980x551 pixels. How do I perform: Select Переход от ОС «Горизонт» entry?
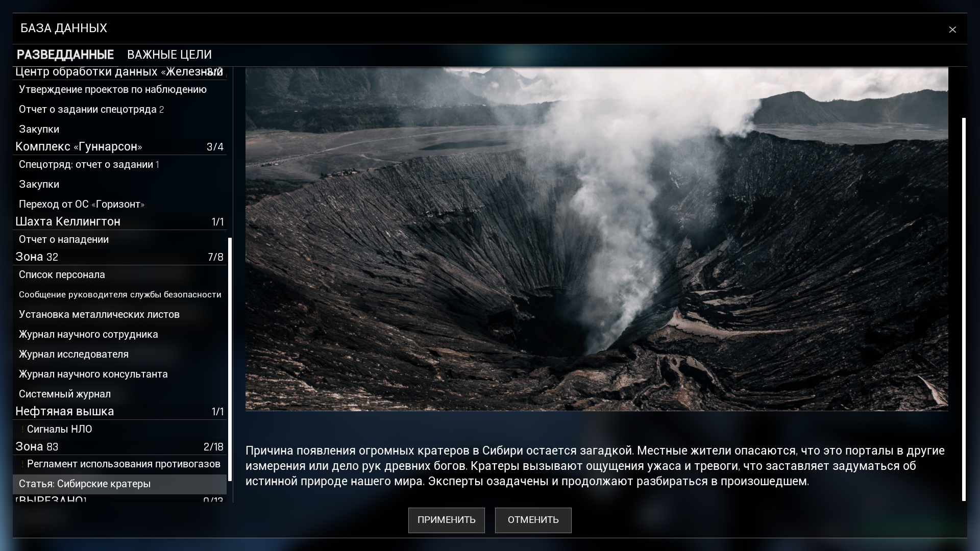(82, 205)
